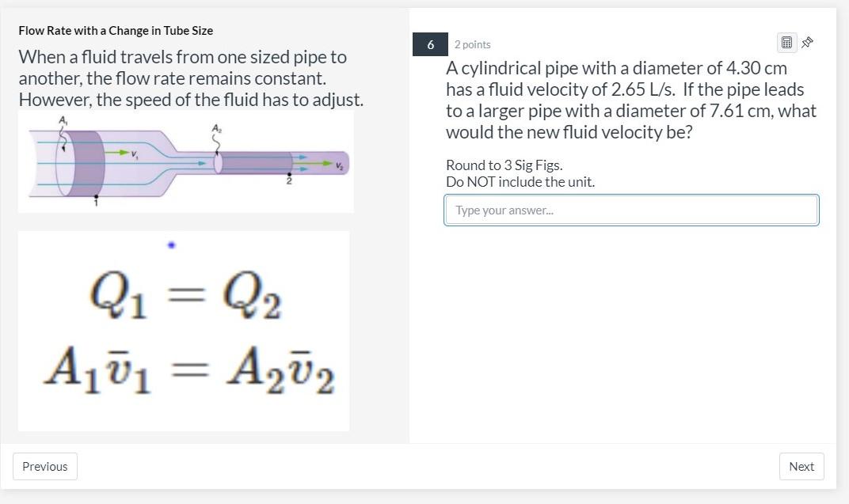This screenshot has height=504, width=849.
Task: Click the pipe diagram illustration
Action: click(185, 160)
